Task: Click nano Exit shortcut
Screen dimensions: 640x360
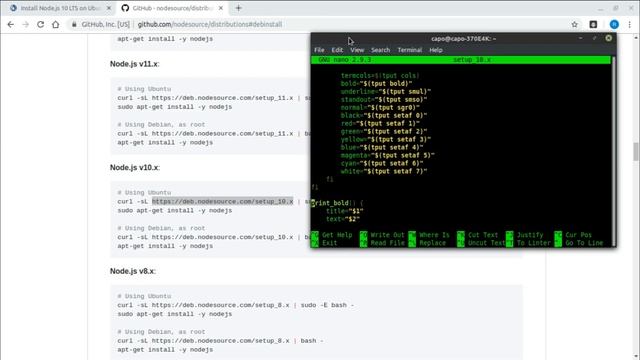Action: [325, 243]
